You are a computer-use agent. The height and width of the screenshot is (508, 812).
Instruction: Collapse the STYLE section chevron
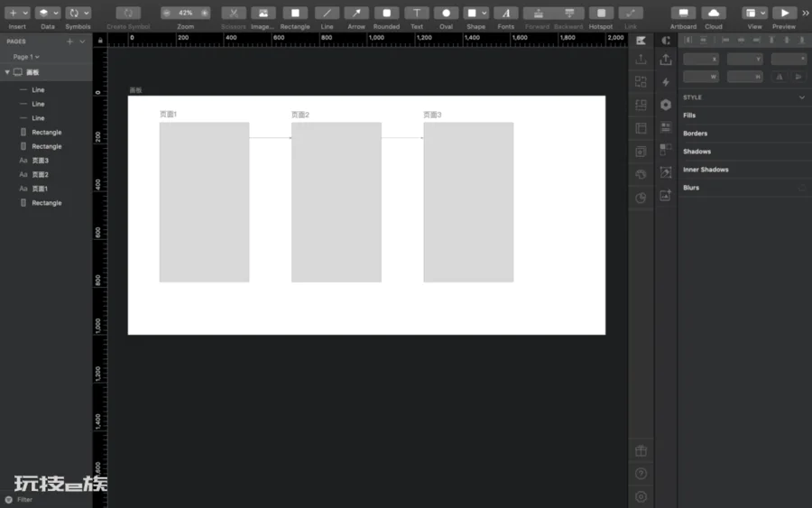click(x=802, y=97)
